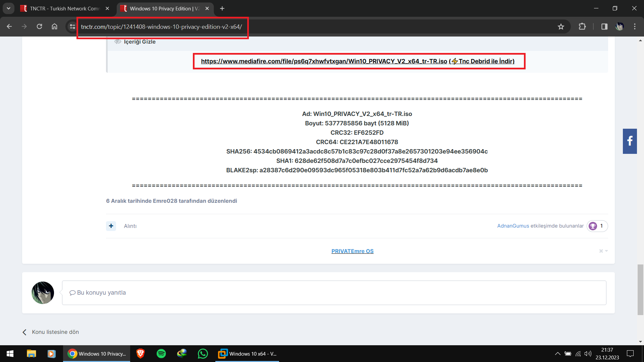Open the media player taskbar icon

(x=51, y=354)
